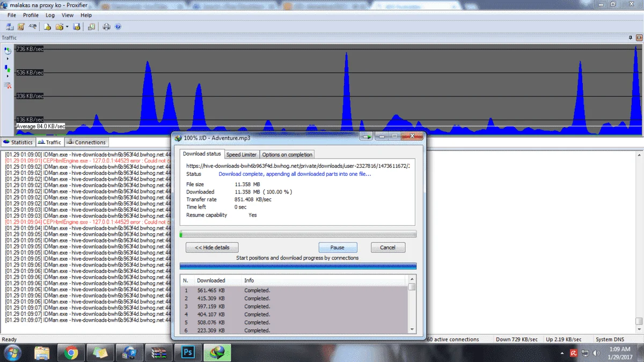The width and height of the screenshot is (644, 362).
Task: Click the download URL text in IDM dialog
Action: coord(298,166)
